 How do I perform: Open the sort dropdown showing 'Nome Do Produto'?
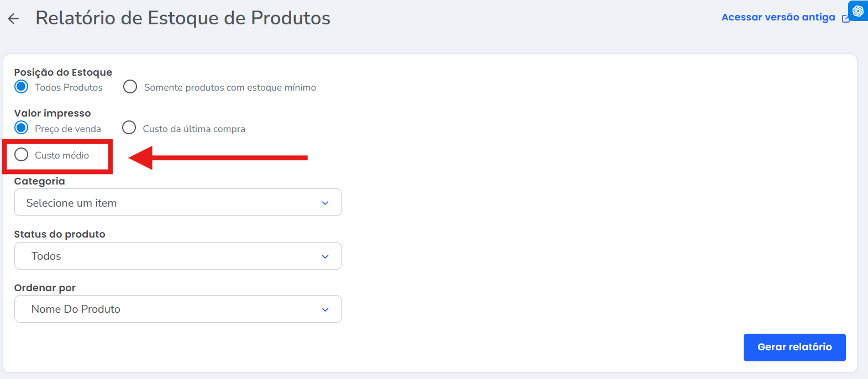click(x=166, y=309)
